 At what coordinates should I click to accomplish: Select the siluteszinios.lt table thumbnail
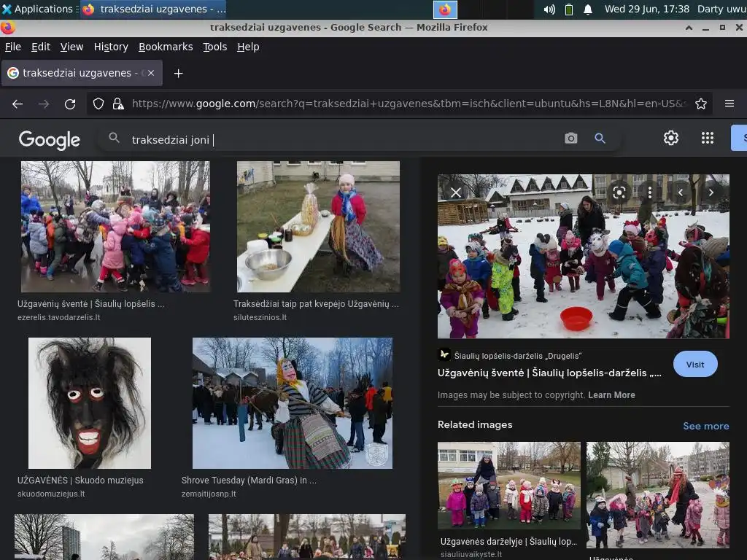coord(318,227)
